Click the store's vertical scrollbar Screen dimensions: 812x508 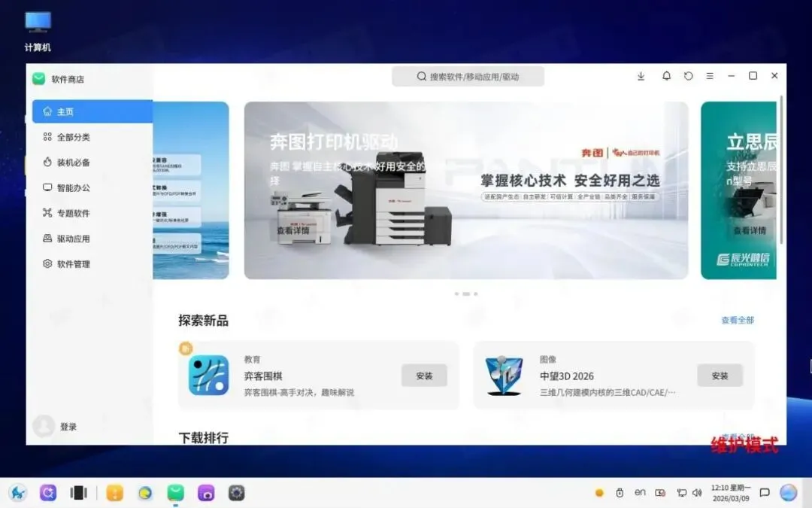click(781, 169)
